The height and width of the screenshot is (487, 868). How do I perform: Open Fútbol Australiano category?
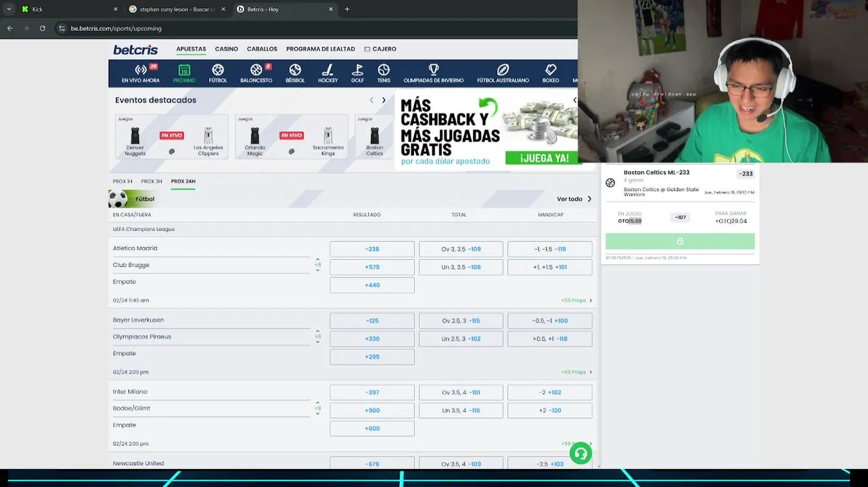(503, 74)
